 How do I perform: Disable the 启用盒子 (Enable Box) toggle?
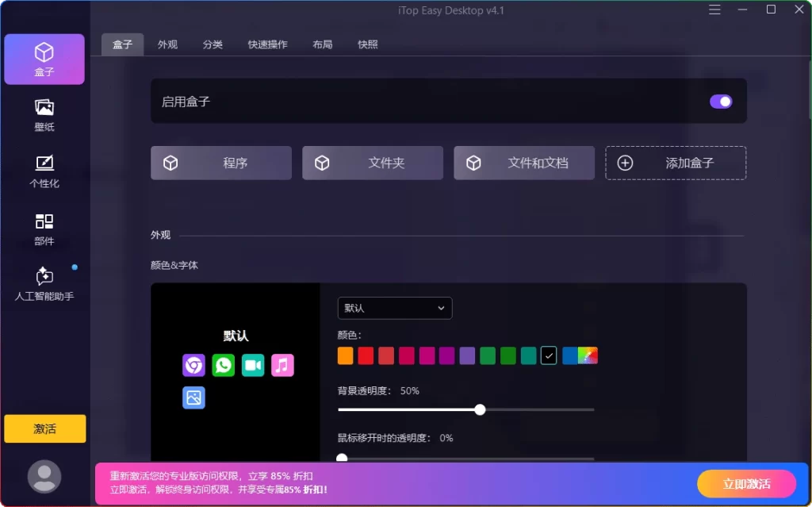click(x=720, y=102)
